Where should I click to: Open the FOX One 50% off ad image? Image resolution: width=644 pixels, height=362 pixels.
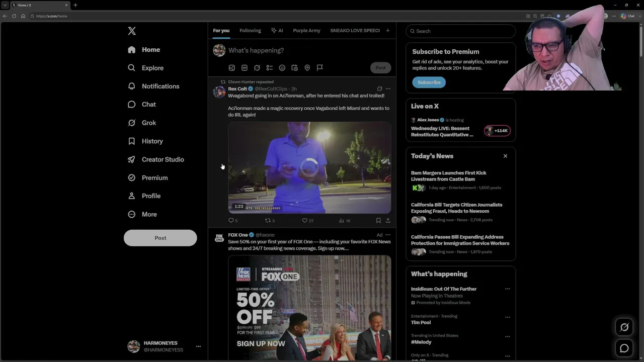pos(309,308)
